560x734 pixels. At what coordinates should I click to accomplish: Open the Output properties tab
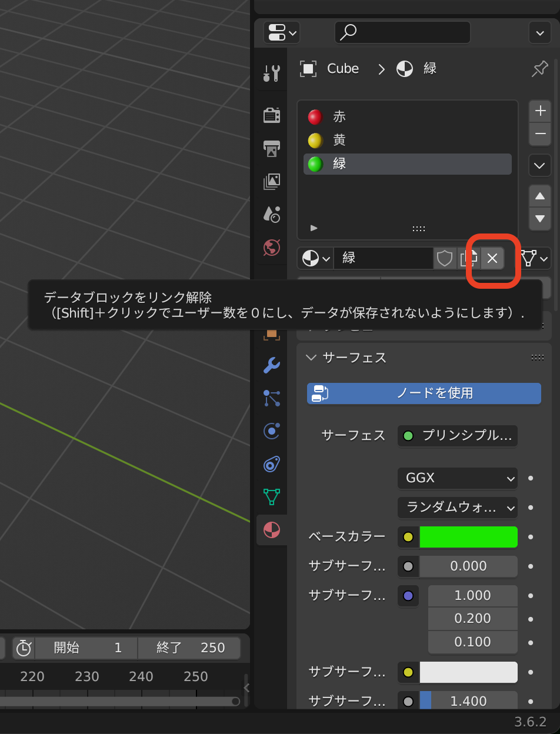pyautogui.click(x=272, y=148)
